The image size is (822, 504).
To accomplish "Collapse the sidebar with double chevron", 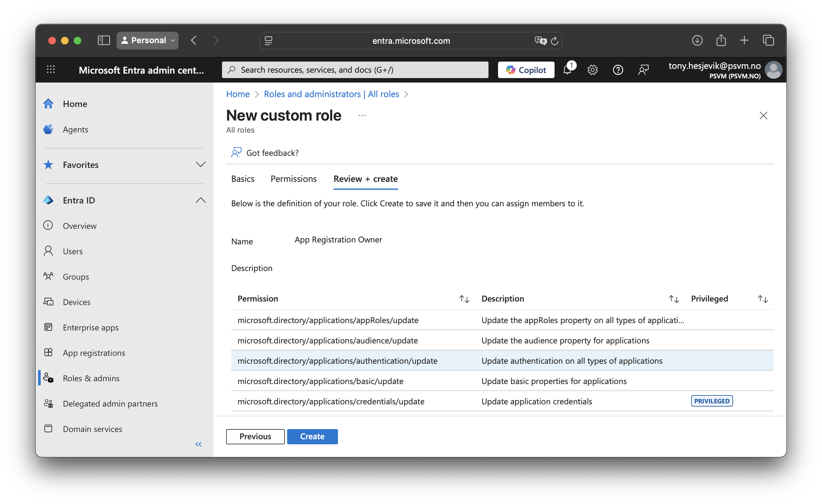I will (199, 444).
